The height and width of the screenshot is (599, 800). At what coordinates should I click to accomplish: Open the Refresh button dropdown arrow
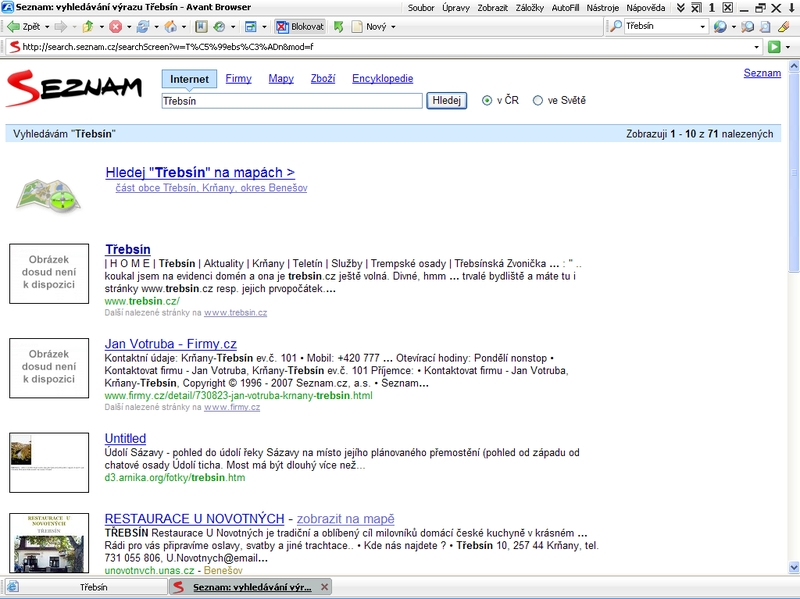(157, 27)
